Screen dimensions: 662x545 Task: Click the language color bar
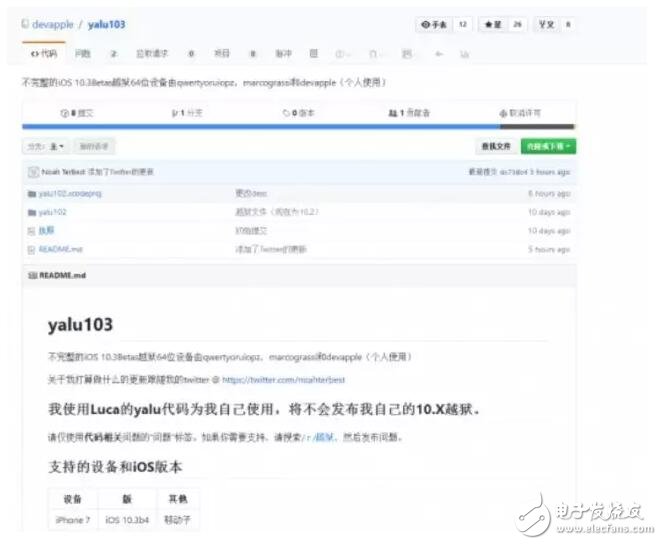coord(298,127)
